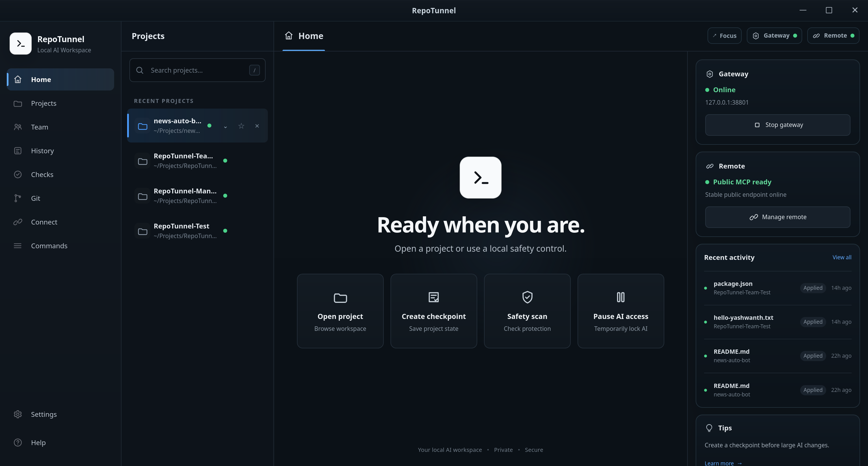The width and height of the screenshot is (868, 466).
Task: Click the Tips lightbulb icon
Action: point(709,428)
